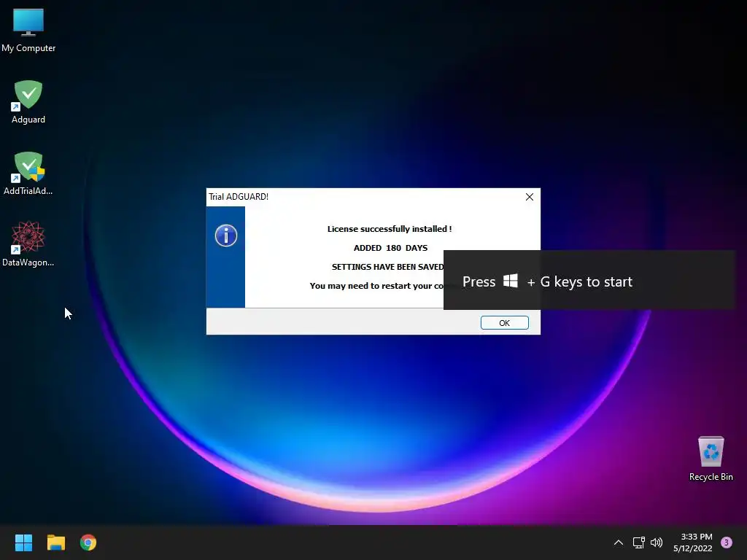Show hidden system tray icons
747x560 pixels.
click(619, 542)
